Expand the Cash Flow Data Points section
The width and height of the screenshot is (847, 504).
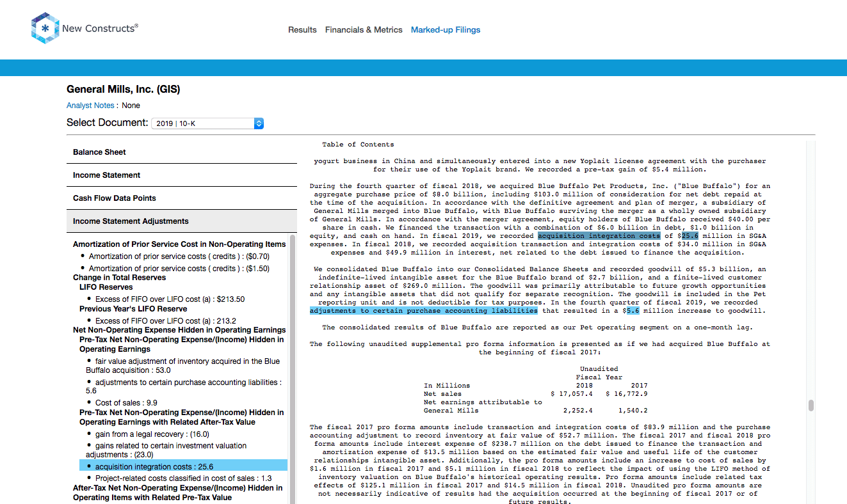click(182, 198)
